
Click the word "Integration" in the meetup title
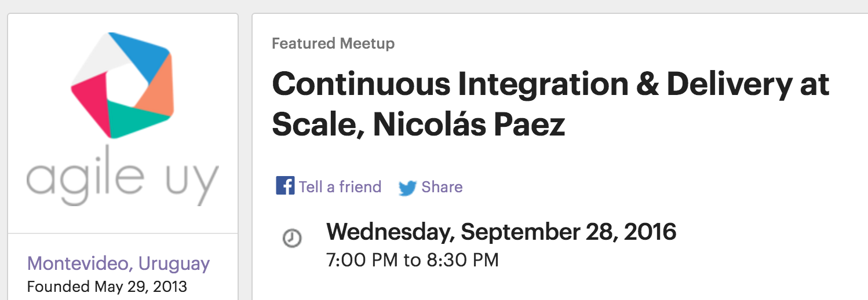click(x=543, y=85)
